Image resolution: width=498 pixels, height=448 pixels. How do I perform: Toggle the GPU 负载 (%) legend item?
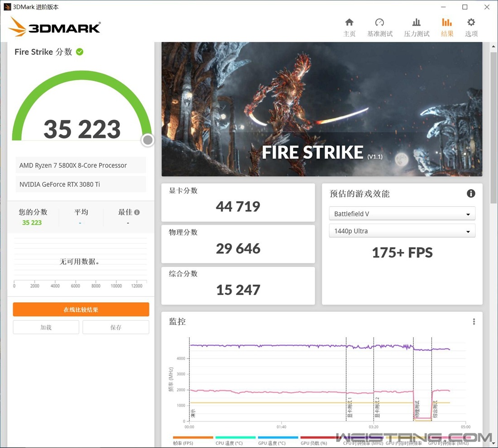(x=321, y=441)
